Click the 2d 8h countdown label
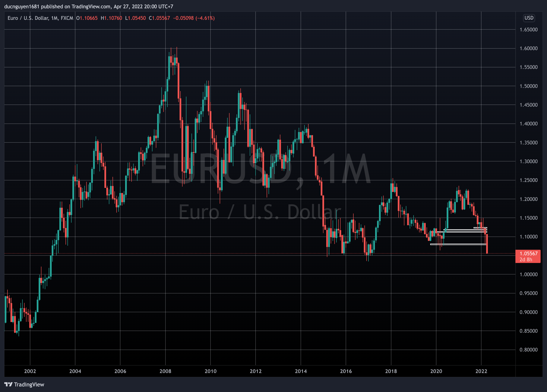Screen dimensions: 547x392 point(526,260)
